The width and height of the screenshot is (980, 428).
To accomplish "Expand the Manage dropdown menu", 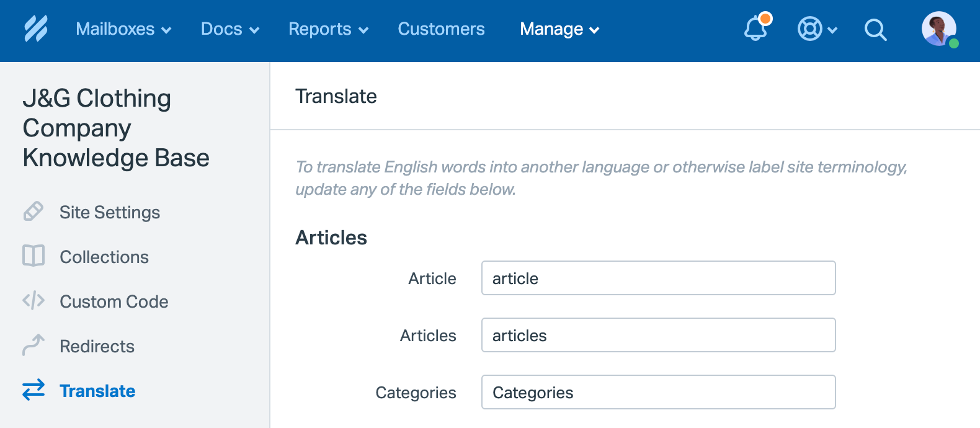I will [x=559, y=29].
